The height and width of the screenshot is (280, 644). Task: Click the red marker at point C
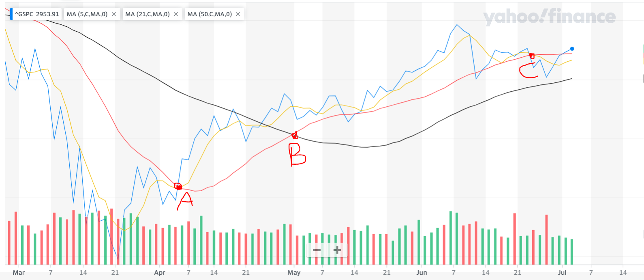pyautogui.click(x=532, y=56)
